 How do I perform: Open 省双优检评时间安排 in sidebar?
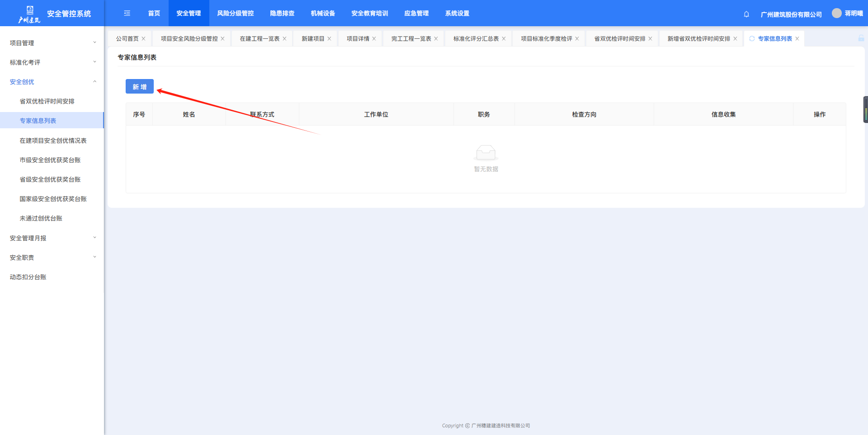click(x=47, y=101)
